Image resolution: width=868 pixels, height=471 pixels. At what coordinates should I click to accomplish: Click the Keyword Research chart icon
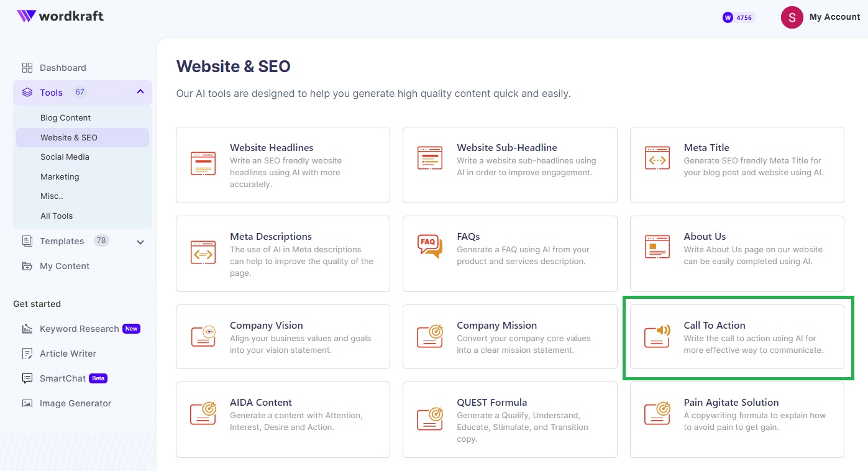[27, 329]
